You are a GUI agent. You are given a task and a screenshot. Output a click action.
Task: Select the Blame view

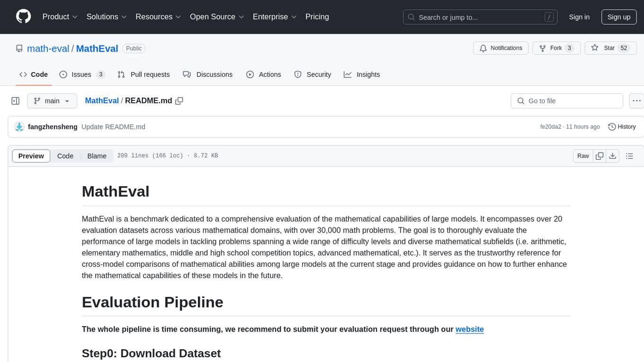click(97, 156)
